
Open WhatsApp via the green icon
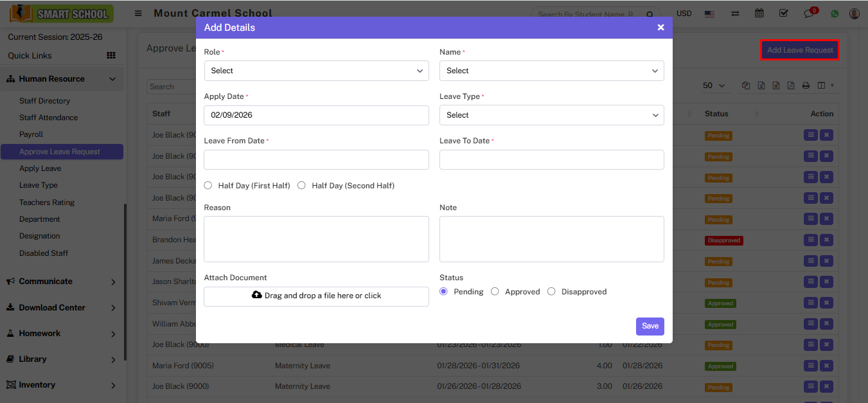coord(834,13)
